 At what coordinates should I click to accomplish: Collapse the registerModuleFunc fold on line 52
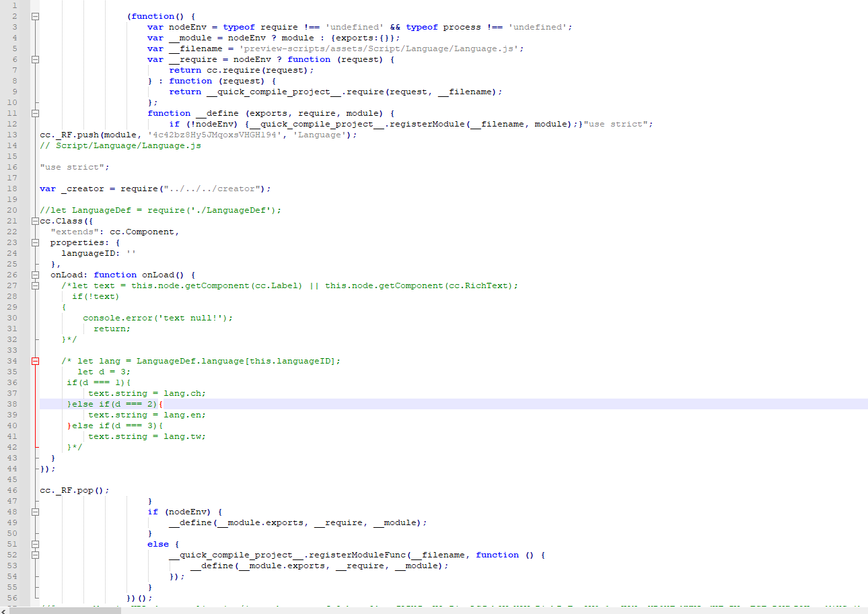[35, 555]
